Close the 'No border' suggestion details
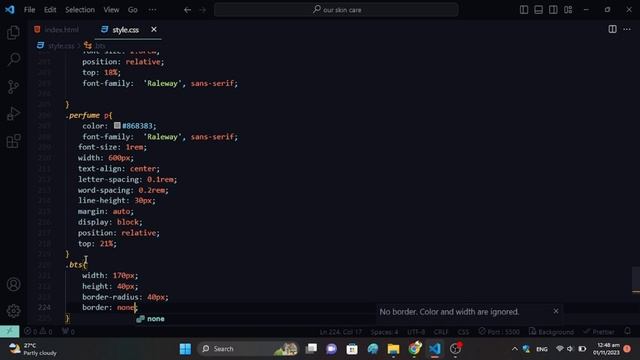Screen dimensions: 640x360 [556, 311]
